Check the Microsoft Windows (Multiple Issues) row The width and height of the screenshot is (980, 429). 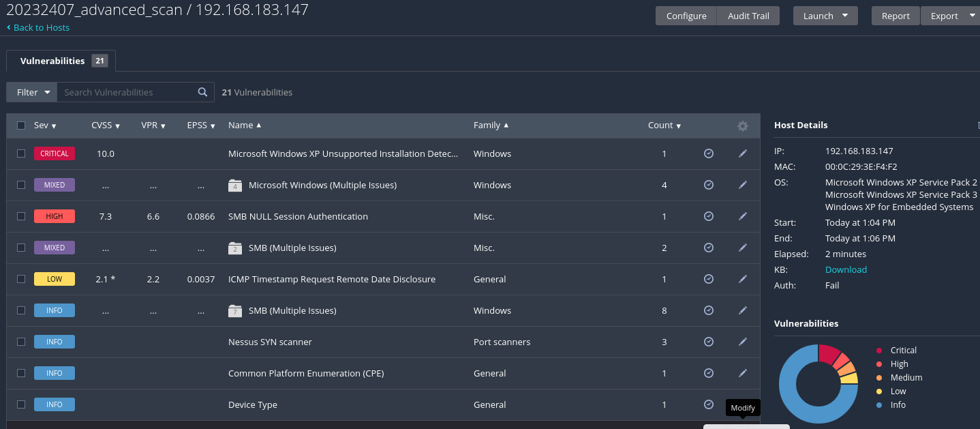(21, 185)
